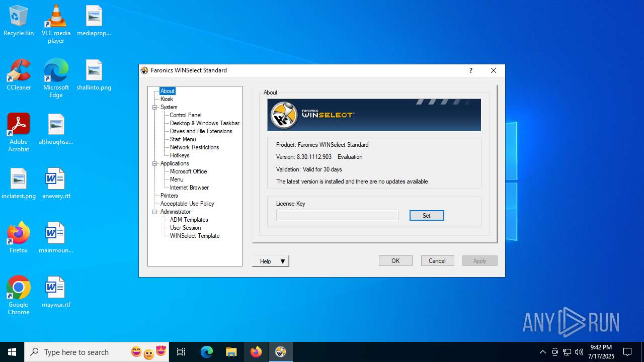Open the Adobe Acrobat desktop shortcut
This screenshot has height=362, width=644.
(19, 133)
